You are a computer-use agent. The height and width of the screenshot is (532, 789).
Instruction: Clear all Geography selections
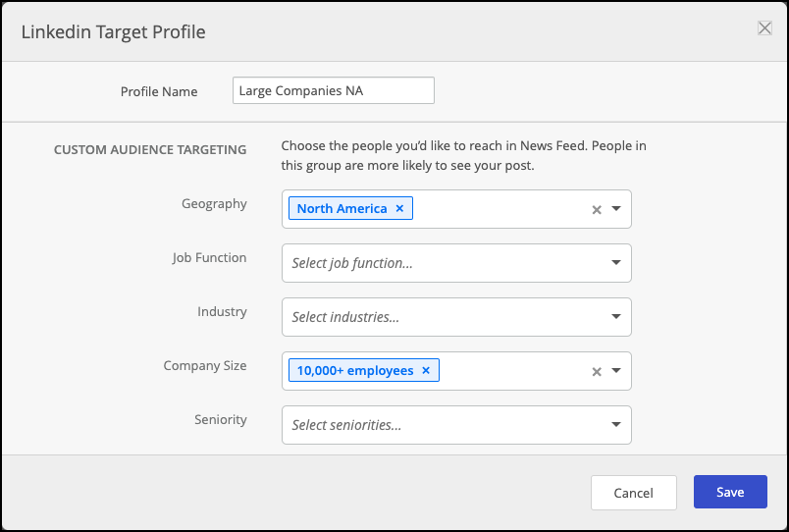pyautogui.click(x=597, y=209)
